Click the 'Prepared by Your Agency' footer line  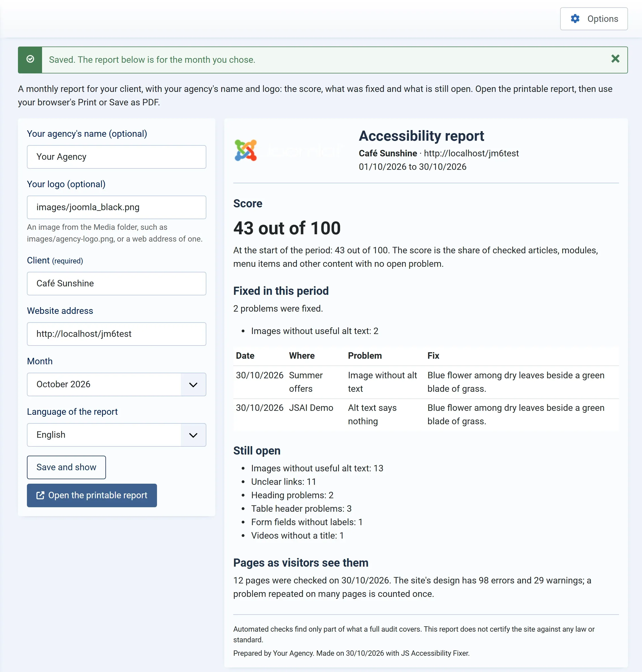click(351, 653)
